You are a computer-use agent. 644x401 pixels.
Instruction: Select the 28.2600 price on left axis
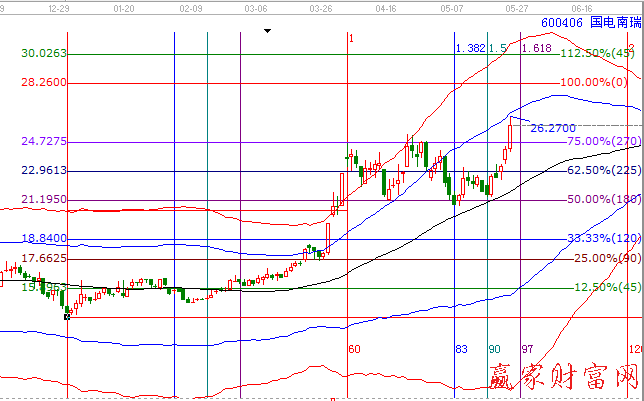tap(44, 82)
